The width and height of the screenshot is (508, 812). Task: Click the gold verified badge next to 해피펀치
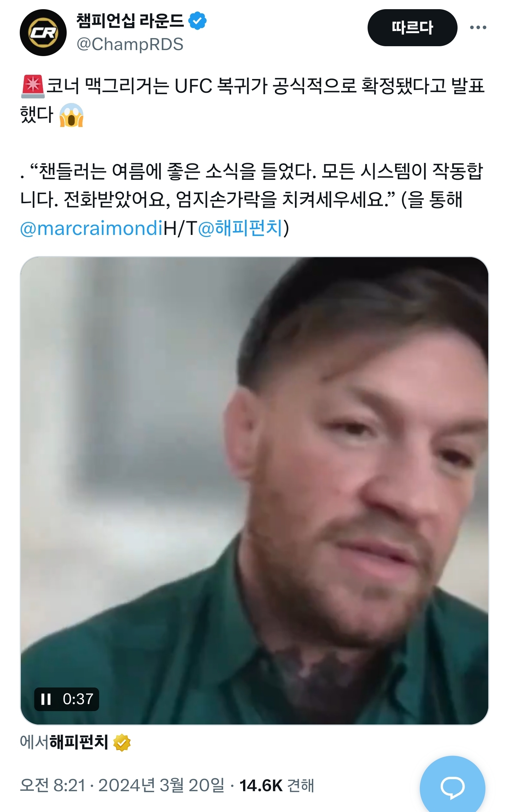point(122,743)
